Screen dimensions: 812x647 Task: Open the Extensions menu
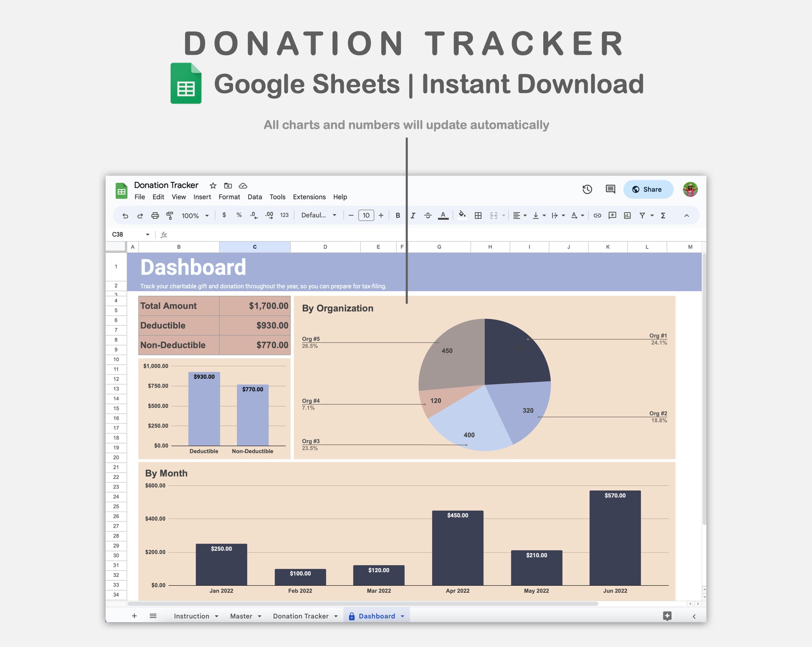point(309,197)
